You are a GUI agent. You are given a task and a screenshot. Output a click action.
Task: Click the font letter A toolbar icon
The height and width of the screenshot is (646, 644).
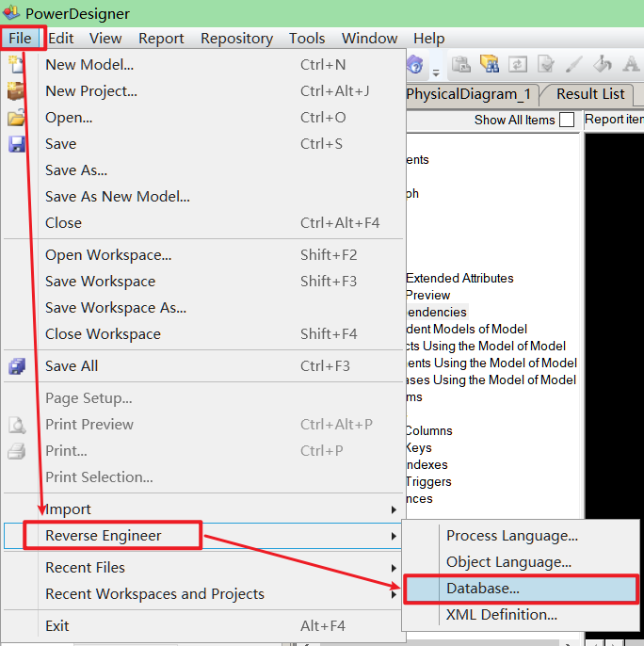click(631, 65)
